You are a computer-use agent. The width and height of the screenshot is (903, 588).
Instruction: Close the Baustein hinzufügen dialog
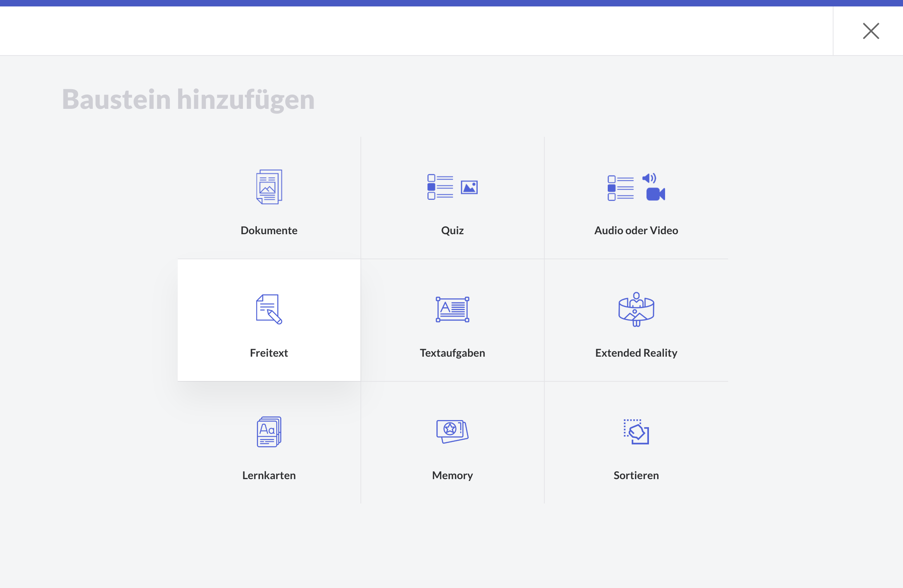871,31
